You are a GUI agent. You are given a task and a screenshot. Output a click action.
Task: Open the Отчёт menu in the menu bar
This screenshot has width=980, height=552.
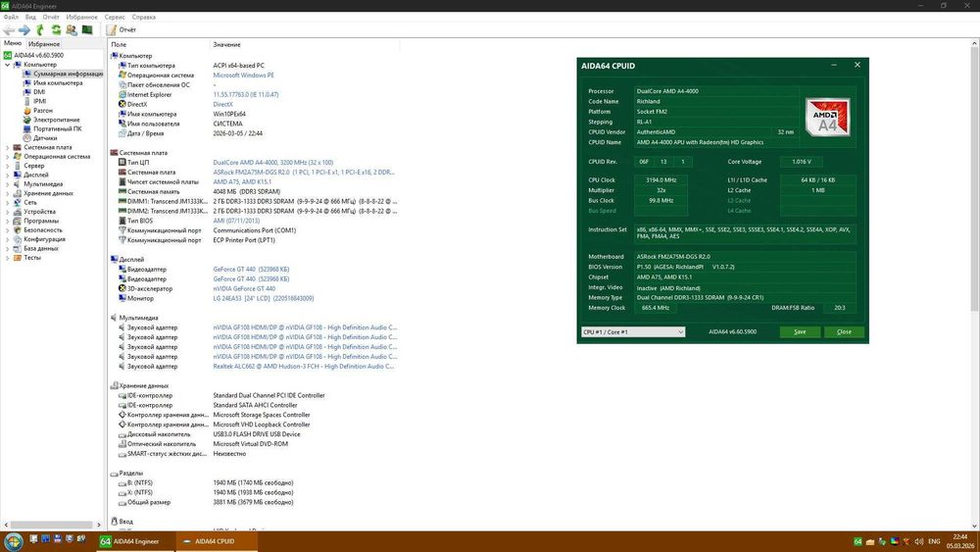click(51, 17)
